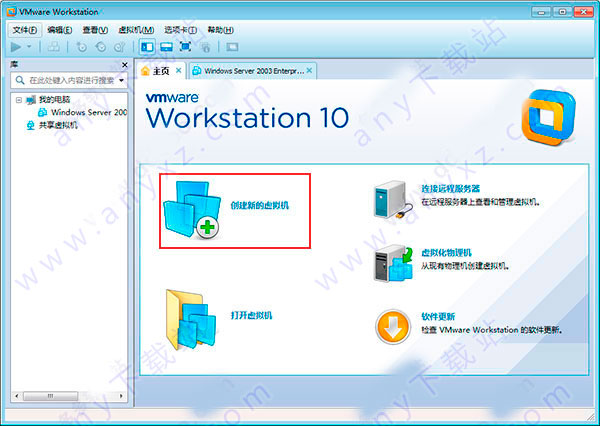Click the library scrollbar right arrow
This screenshot has width=600, height=426.
coord(121,396)
